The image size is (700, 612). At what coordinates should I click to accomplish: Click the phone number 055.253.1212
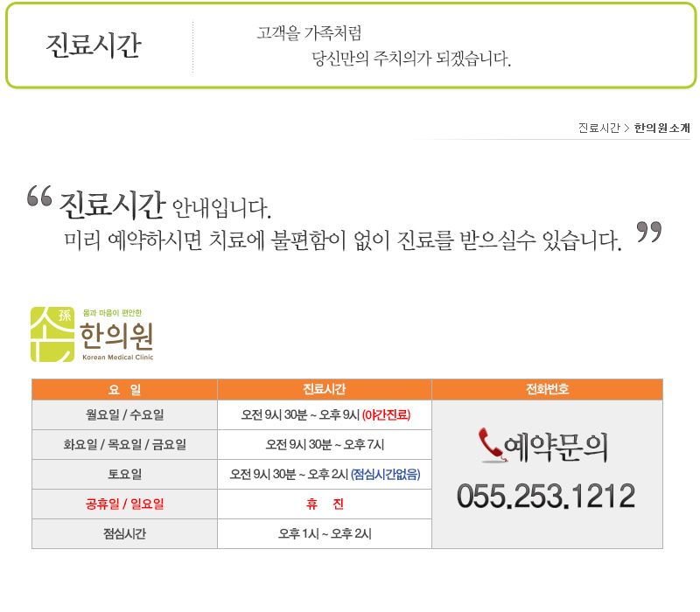[x=546, y=496]
